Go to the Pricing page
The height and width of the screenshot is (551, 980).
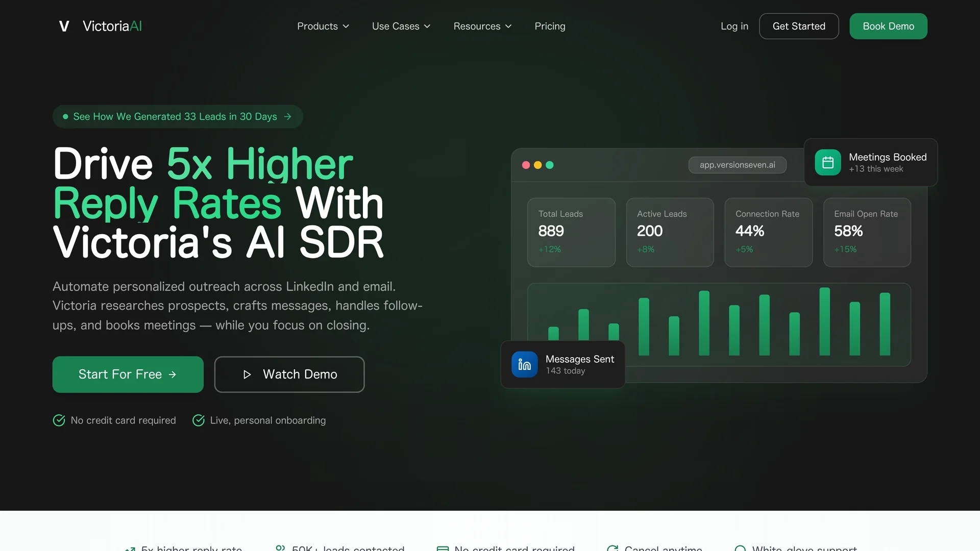(550, 26)
